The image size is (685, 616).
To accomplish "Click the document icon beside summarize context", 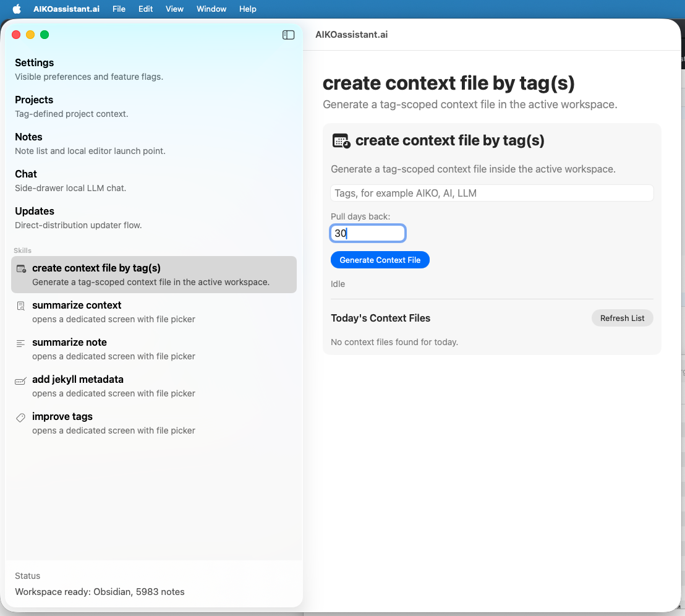I will click(20, 306).
